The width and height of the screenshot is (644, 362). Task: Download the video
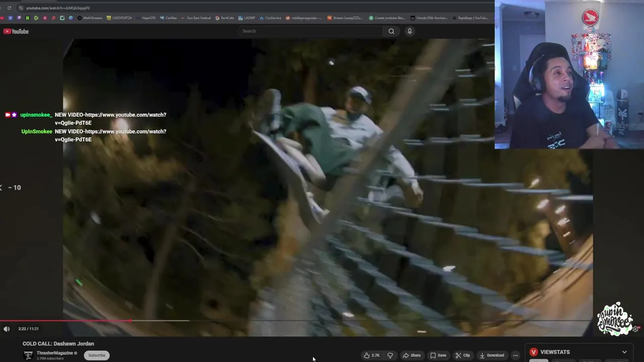(492, 355)
